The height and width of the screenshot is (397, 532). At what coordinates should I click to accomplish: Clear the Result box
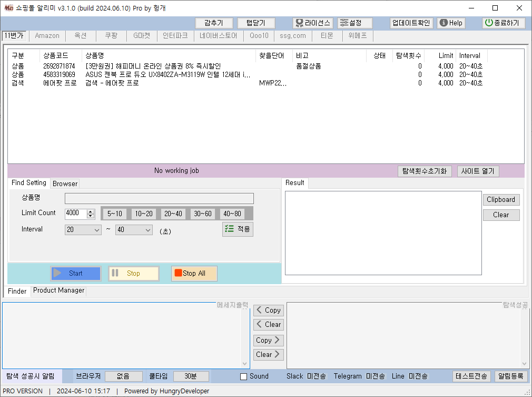click(x=501, y=215)
